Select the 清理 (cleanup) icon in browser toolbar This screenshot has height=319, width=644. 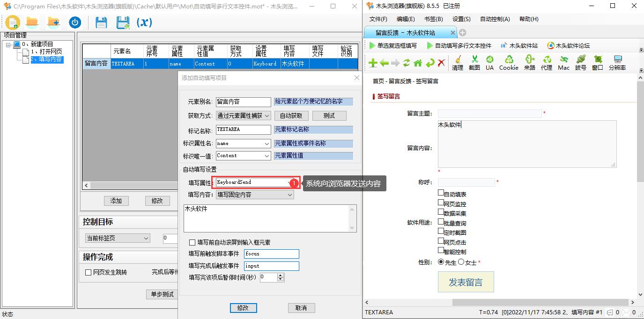pos(457,62)
